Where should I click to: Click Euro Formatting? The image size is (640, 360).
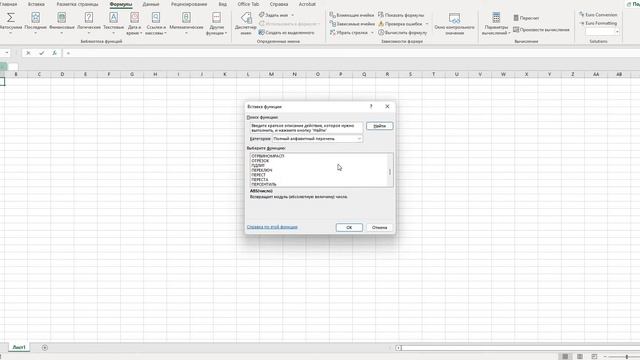click(x=598, y=23)
